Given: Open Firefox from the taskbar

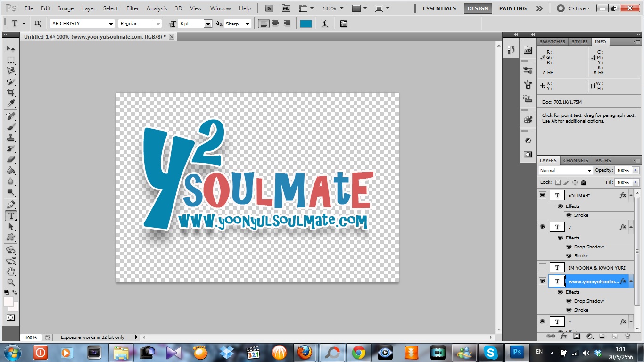Looking at the screenshot, I should pos(305,352).
